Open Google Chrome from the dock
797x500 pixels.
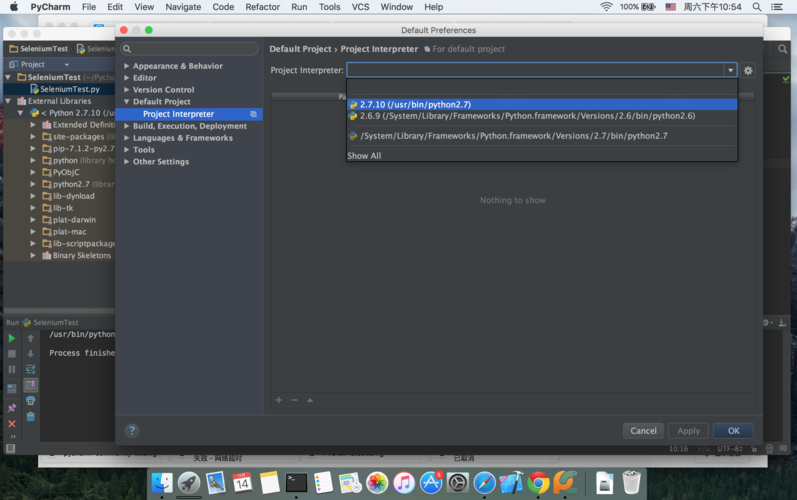pyautogui.click(x=538, y=483)
